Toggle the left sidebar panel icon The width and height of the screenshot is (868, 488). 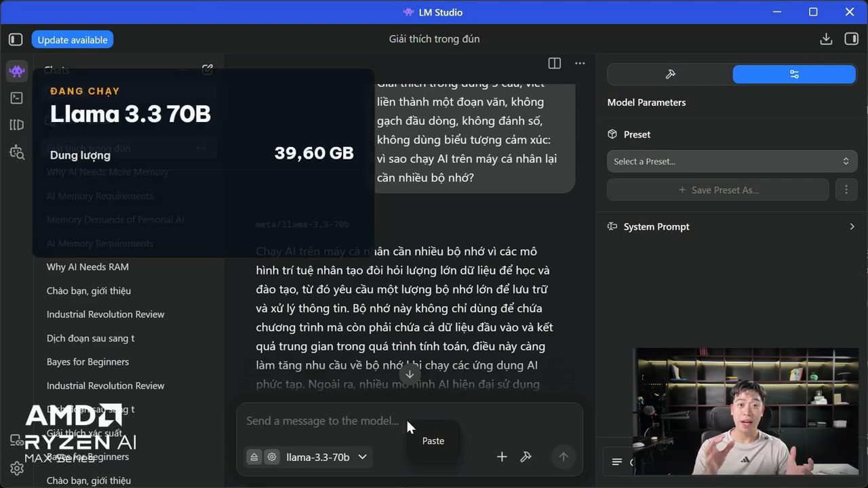point(16,39)
